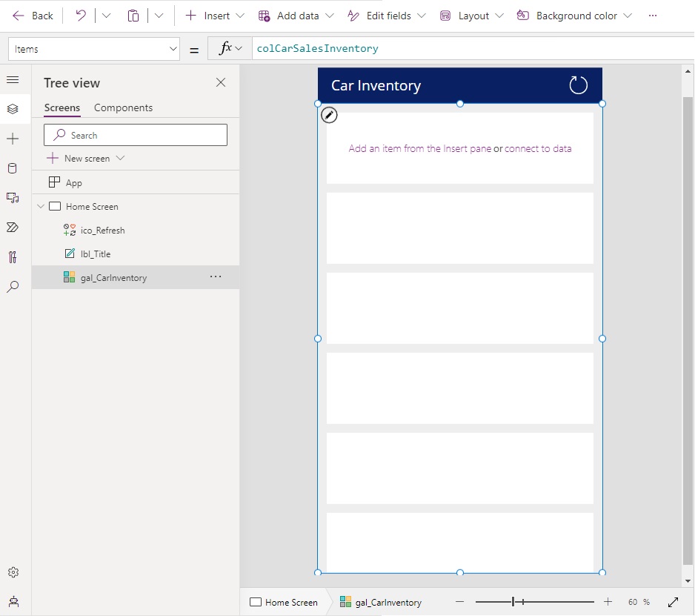The height and width of the screenshot is (616, 695).
Task: Open the Background color menu
Action: [x=574, y=16]
